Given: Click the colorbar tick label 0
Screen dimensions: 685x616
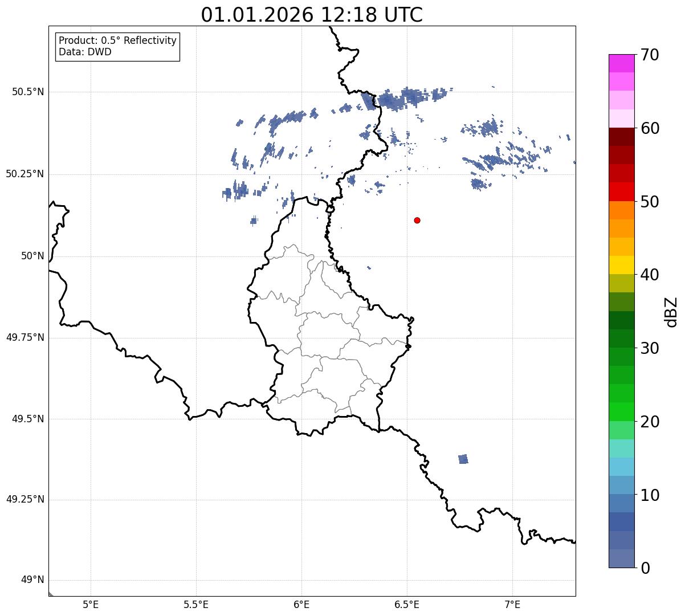Looking at the screenshot, I should [645, 568].
